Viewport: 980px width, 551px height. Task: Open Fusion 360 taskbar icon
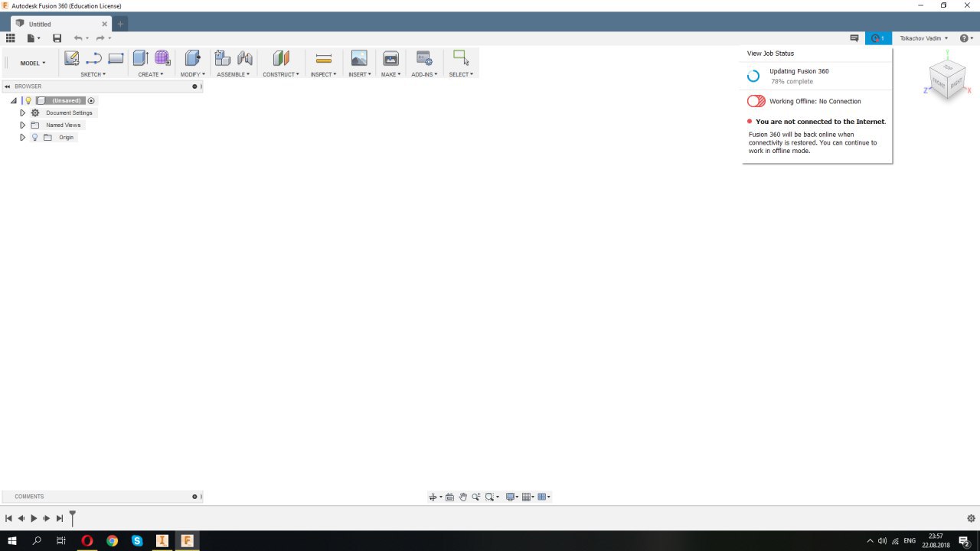coord(187,540)
